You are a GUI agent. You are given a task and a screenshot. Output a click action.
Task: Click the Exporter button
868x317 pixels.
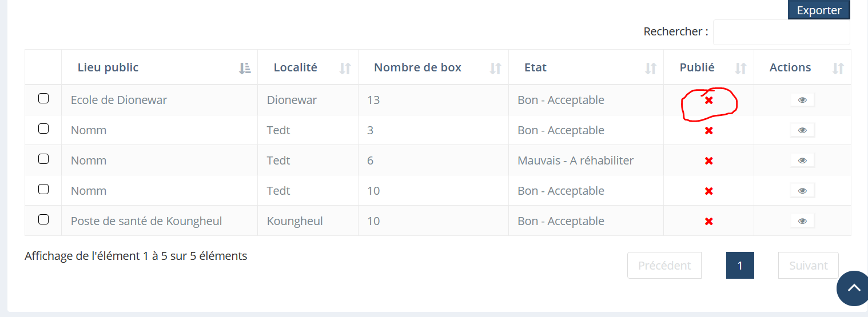point(819,10)
